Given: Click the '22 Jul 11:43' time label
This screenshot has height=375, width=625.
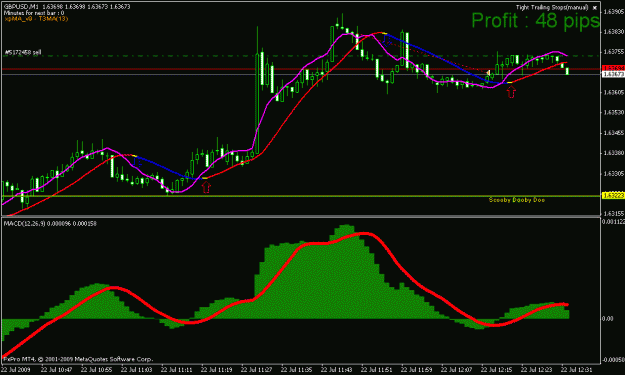Looking at the screenshot, I should pyautogui.click(x=336, y=369).
